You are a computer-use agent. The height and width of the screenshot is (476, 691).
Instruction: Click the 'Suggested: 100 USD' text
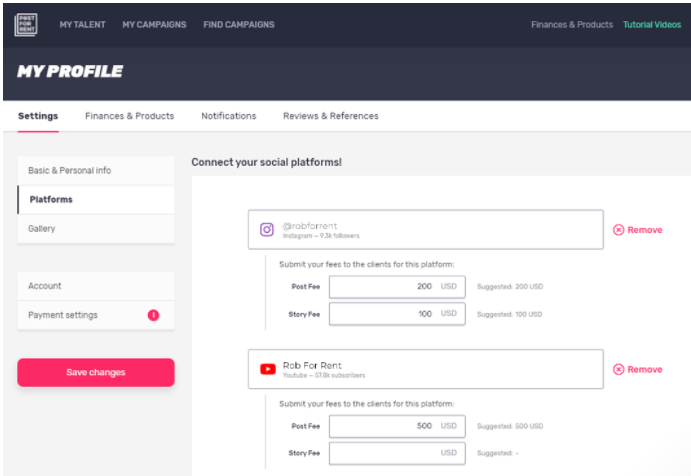coord(509,314)
